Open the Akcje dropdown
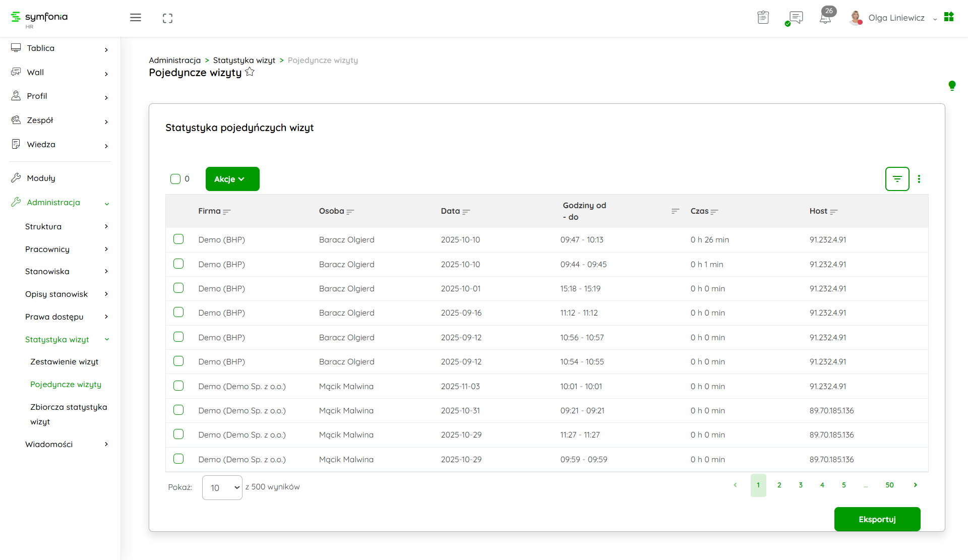The image size is (968, 560). click(232, 179)
